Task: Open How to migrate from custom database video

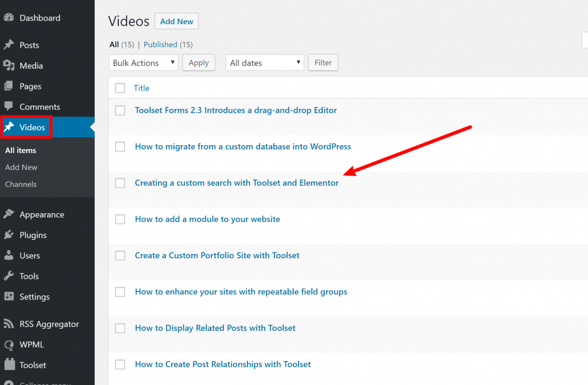Action: 243,146
